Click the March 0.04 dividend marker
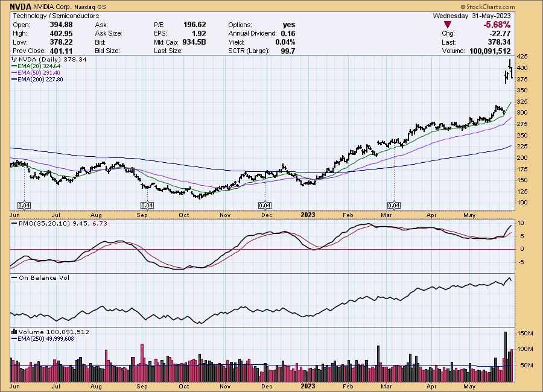 394,205
